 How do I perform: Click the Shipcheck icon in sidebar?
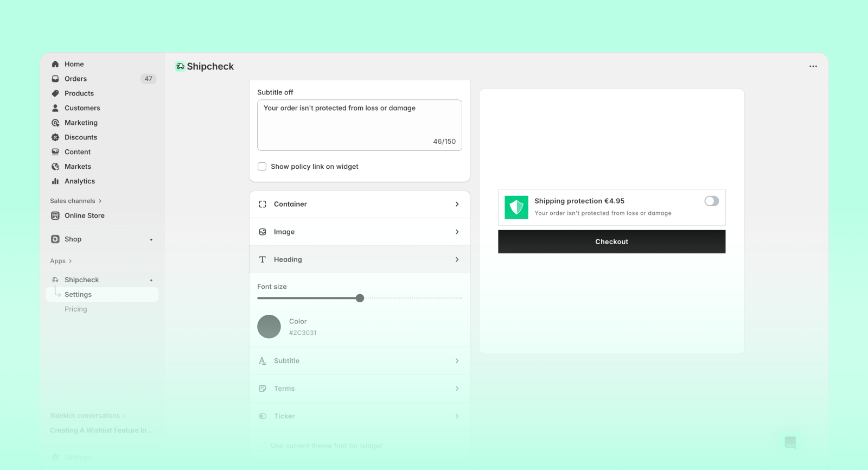pyautogui.click(x=55, y=280)
